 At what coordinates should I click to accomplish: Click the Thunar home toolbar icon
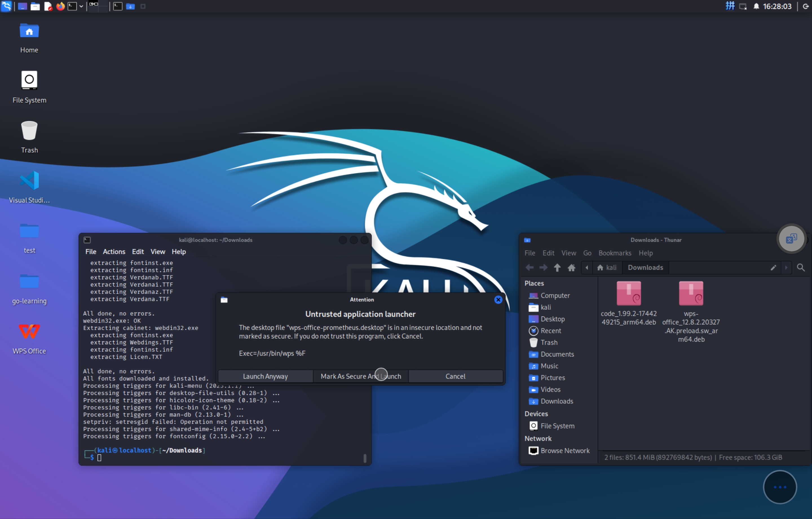pyautogui.click(x=571, y=268)
